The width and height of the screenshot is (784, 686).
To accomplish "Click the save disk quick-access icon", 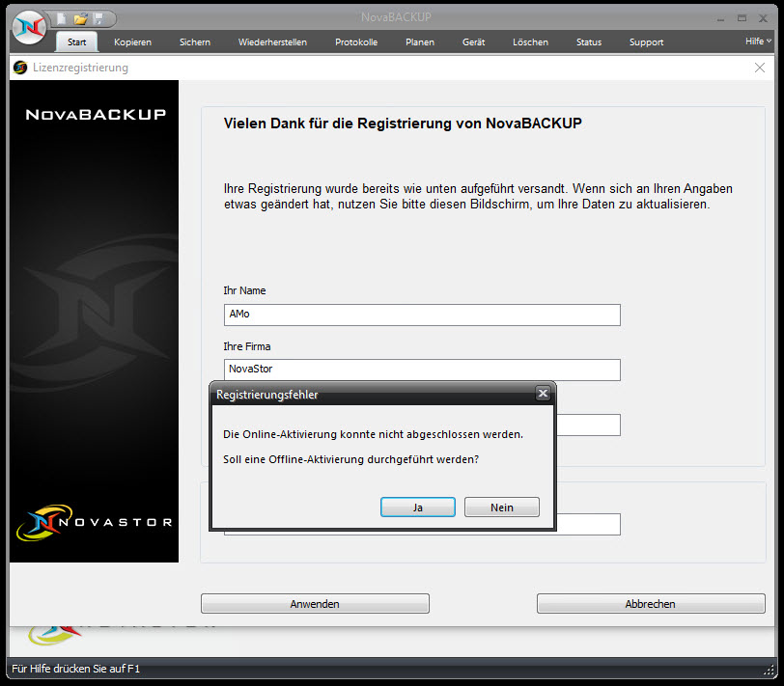I will click(98, 18).
